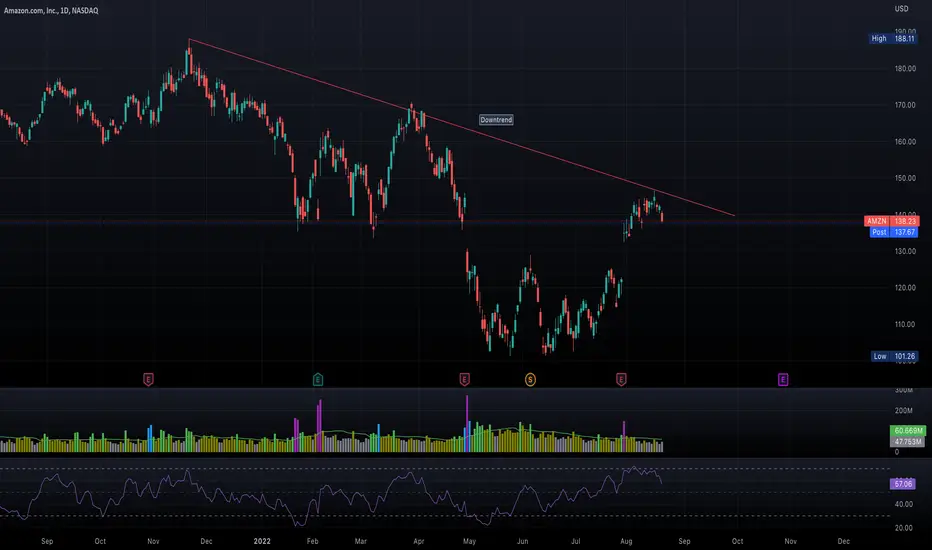Click the purple 57.06 RSI value label

[902, 484]
